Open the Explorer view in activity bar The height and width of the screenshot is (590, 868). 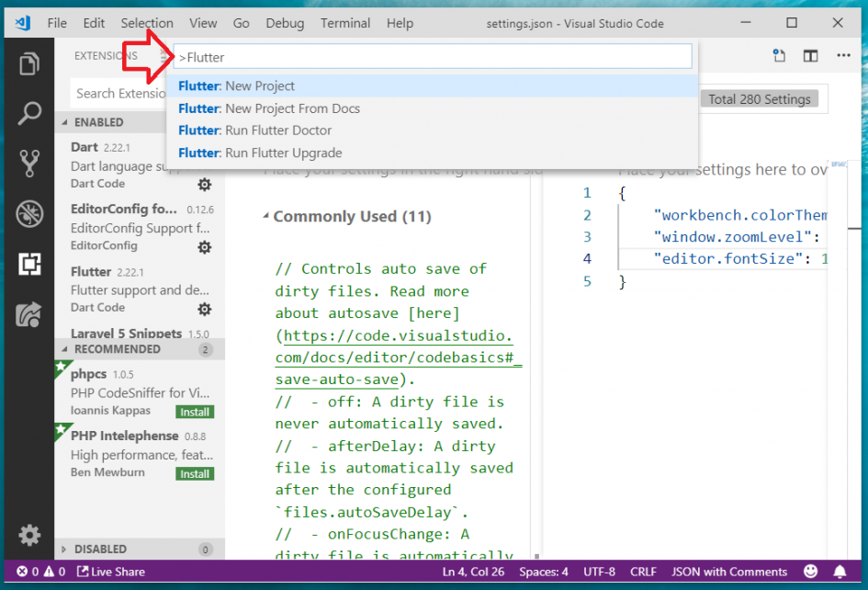pos(29,63)
